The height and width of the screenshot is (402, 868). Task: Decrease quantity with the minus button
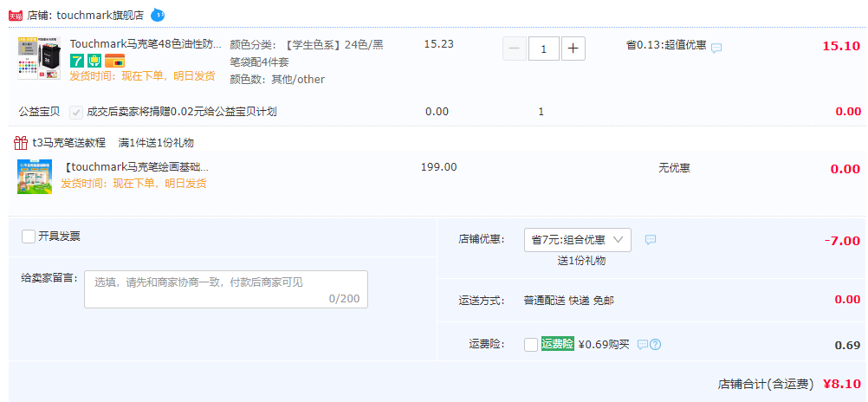tap(515, 49)
